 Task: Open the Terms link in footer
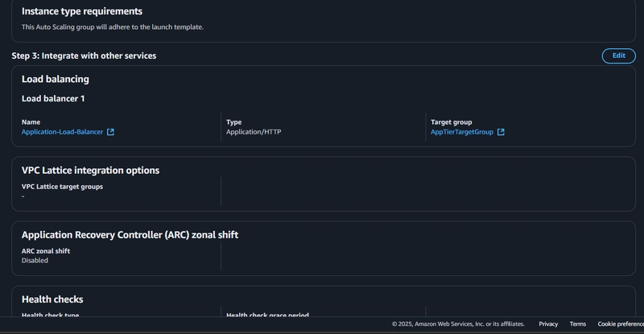point(577,324)
